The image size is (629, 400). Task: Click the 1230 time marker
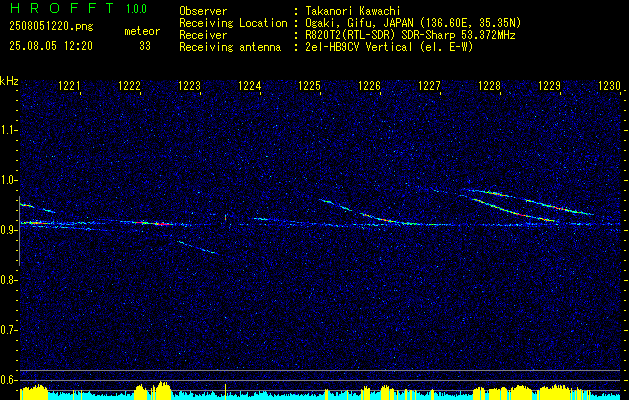tap(609, 86)
